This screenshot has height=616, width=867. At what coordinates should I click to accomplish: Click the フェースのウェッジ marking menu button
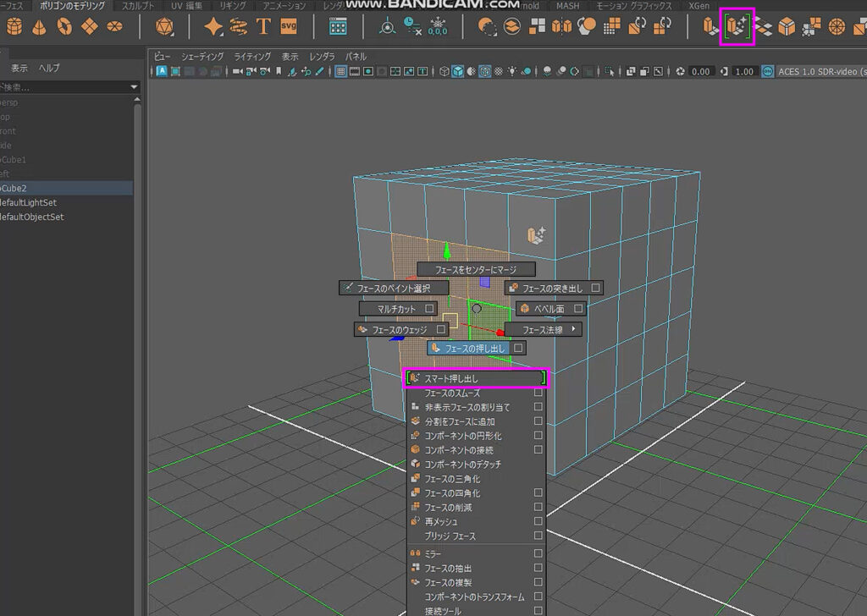[x=400, y=330]
